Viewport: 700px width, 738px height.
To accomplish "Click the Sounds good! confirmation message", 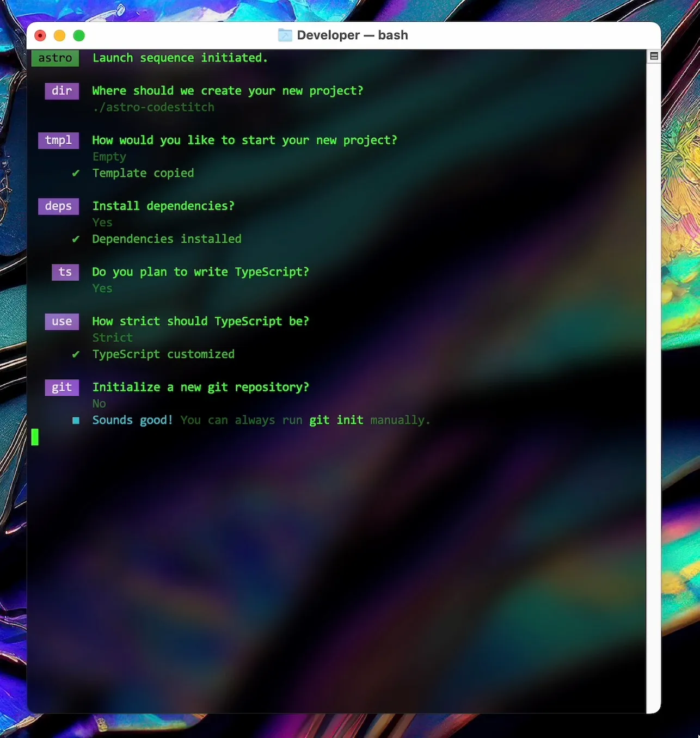I will click(132, 420).
